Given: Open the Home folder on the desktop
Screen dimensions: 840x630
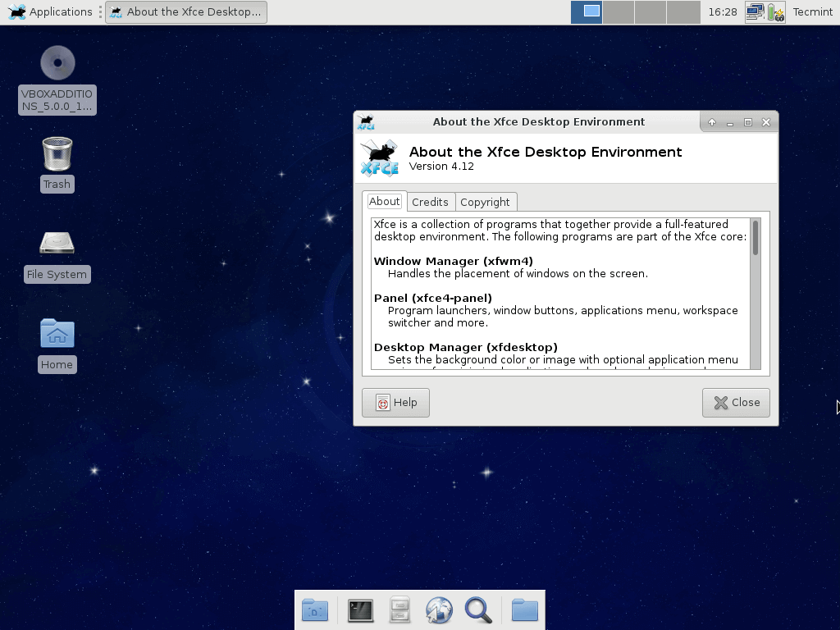Looking at the screenshot, I should click(x=57, y=333).
